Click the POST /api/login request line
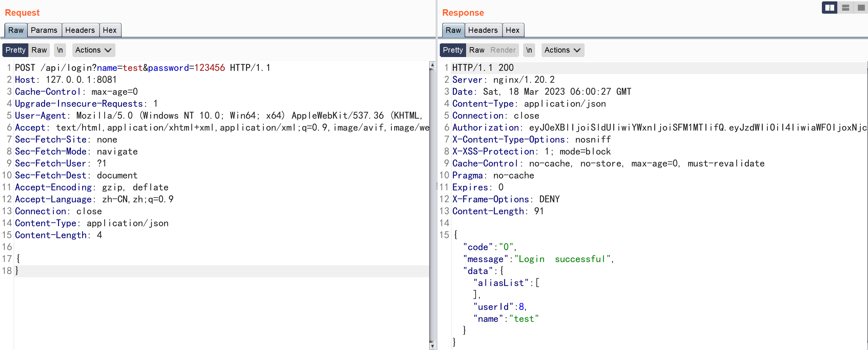This screenshot has width=868, height=350. tap(143, 68)
